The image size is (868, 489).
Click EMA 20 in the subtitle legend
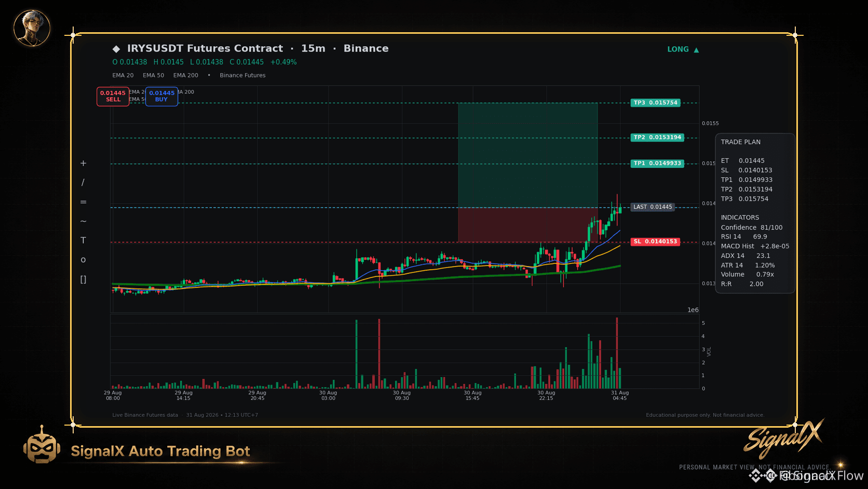pyautogui.click(x=123, y=75)
